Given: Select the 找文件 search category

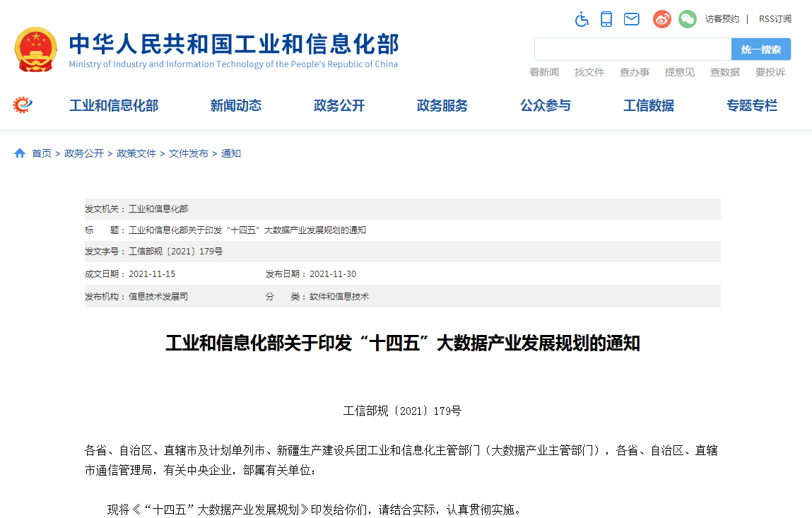Looking at the screenshot, I should [x=589, y=72].
